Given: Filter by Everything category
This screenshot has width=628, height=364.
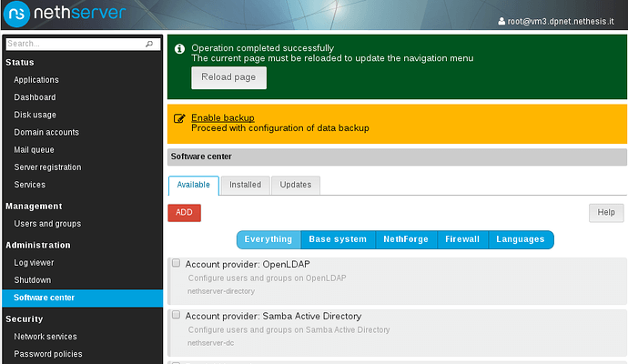Looking at the screenshot, I should point(268,239).
